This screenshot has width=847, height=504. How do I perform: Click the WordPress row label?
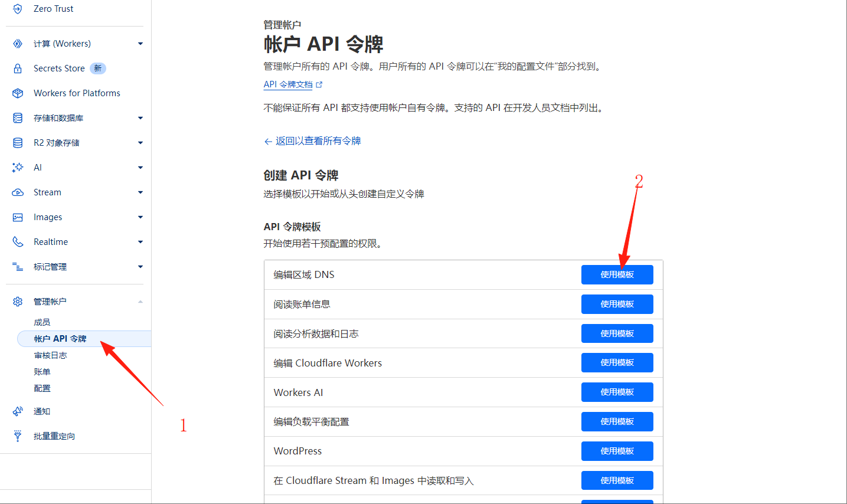[297, 451]
